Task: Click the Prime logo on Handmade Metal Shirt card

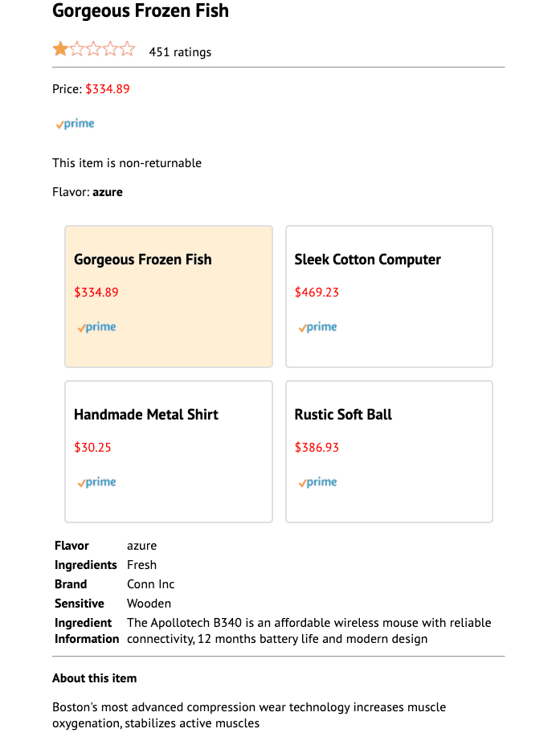Action: [96, 481]
